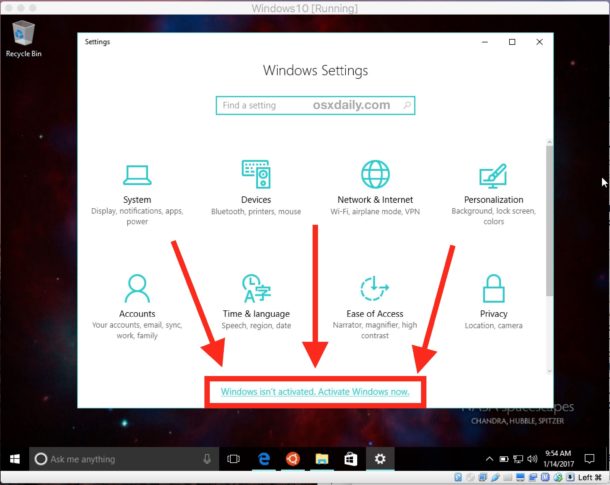Click the Wi-Fi, airplane mode, VPN description

375,212
